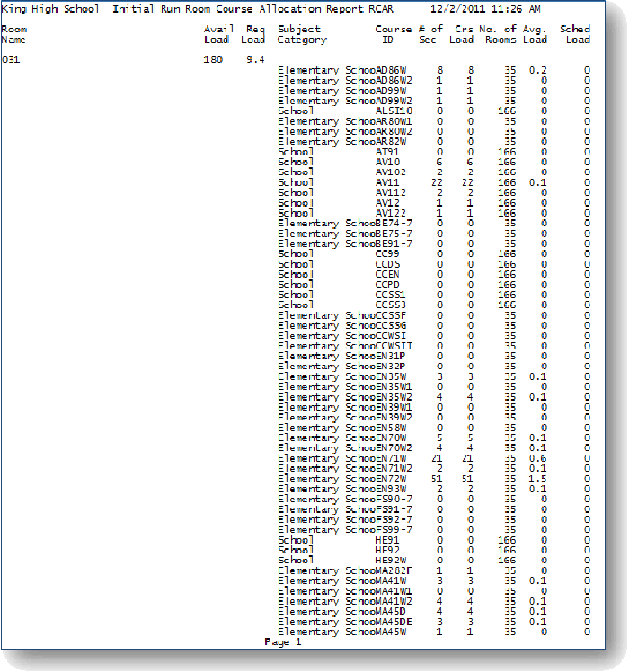Click course ID CC99
This screenshot has height=672, width=629.
(x=387, y=254)
